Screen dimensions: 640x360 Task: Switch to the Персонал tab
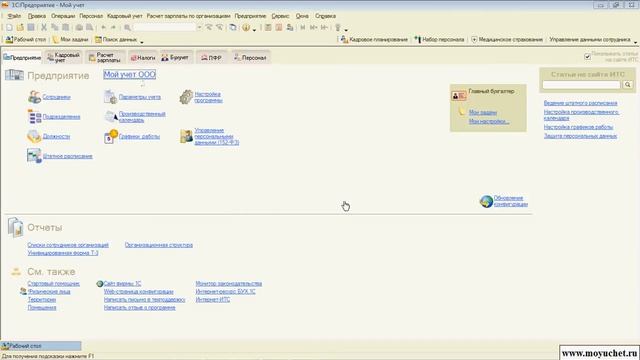[250, 58]
